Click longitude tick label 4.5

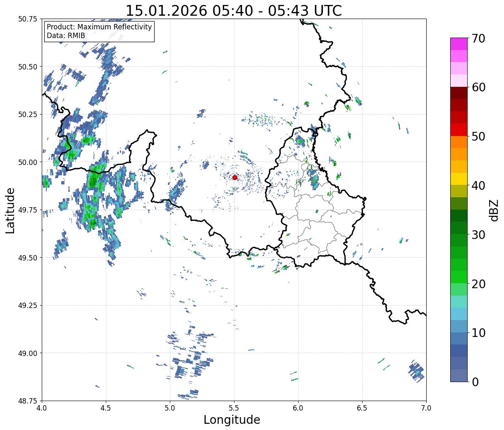click(106, 408)
